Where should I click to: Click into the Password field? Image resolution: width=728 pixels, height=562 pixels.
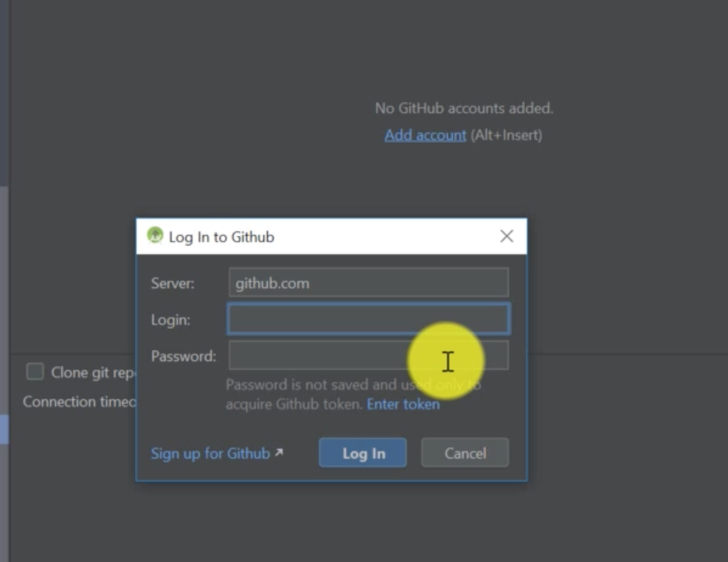[368, 355]
